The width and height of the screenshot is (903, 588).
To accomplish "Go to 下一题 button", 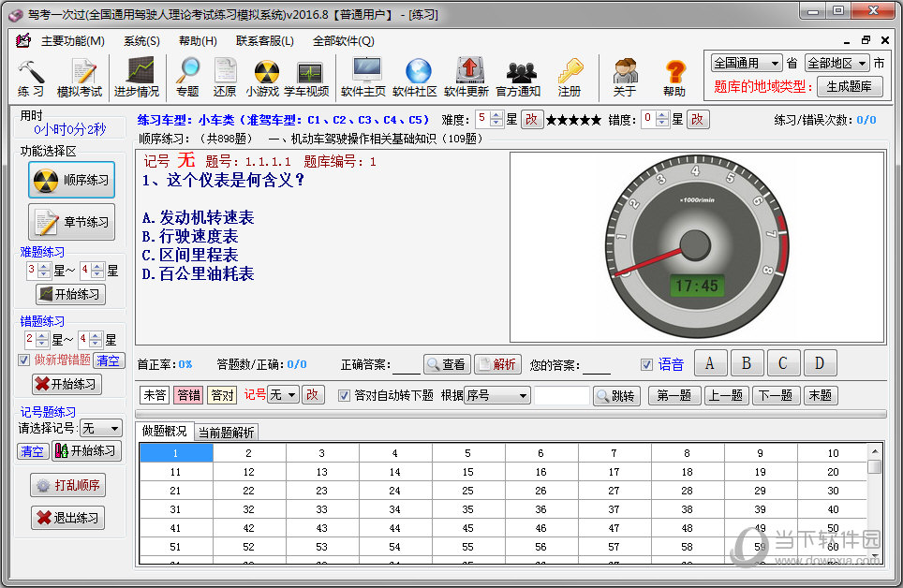I will click(x=776, y=396).
